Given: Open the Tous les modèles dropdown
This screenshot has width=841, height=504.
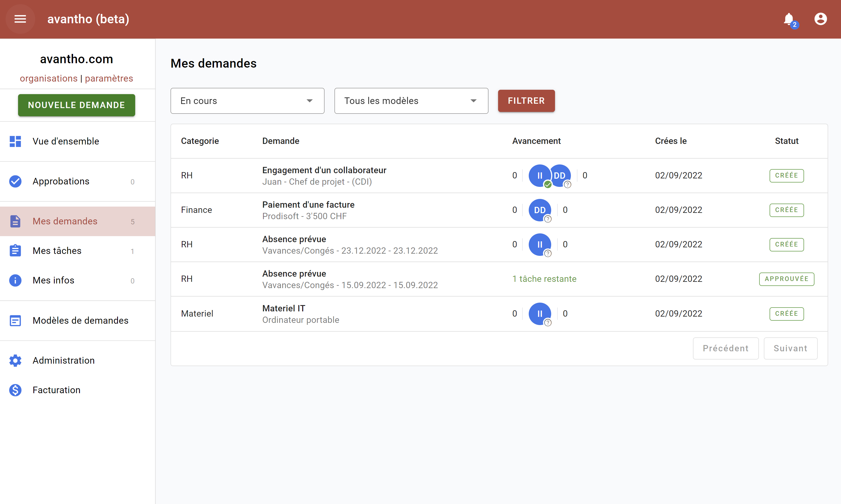Looking at the screenshot, I should (411, 100).
